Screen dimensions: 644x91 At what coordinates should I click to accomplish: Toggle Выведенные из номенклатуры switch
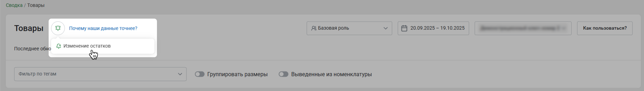(283, 74)
